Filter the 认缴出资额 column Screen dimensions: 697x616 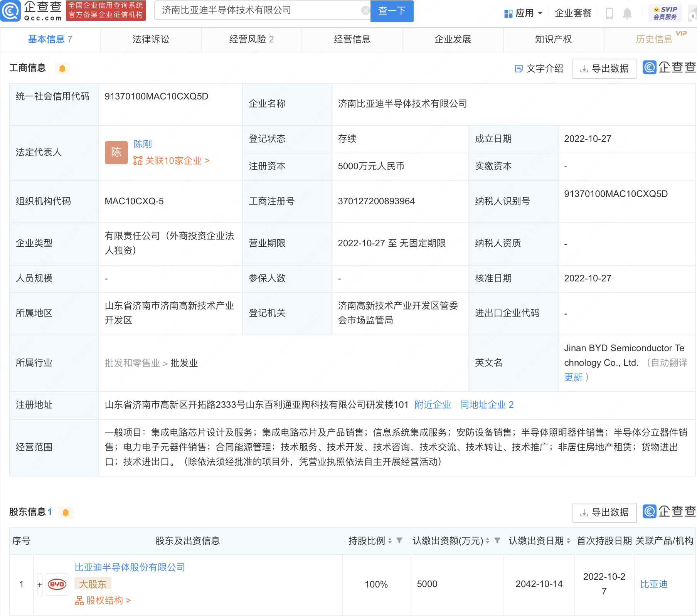[x=497, y=540]
